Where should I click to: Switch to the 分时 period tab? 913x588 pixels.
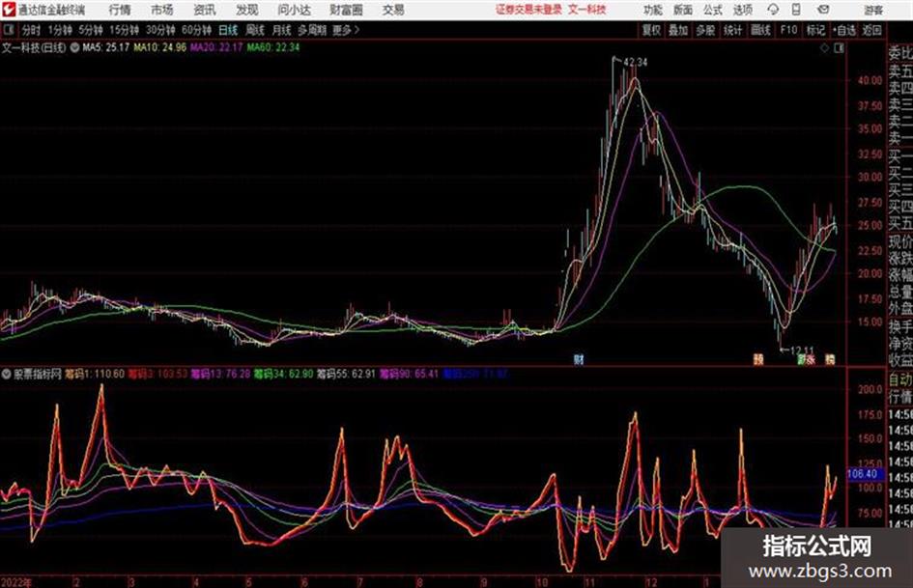pos(31,30)
